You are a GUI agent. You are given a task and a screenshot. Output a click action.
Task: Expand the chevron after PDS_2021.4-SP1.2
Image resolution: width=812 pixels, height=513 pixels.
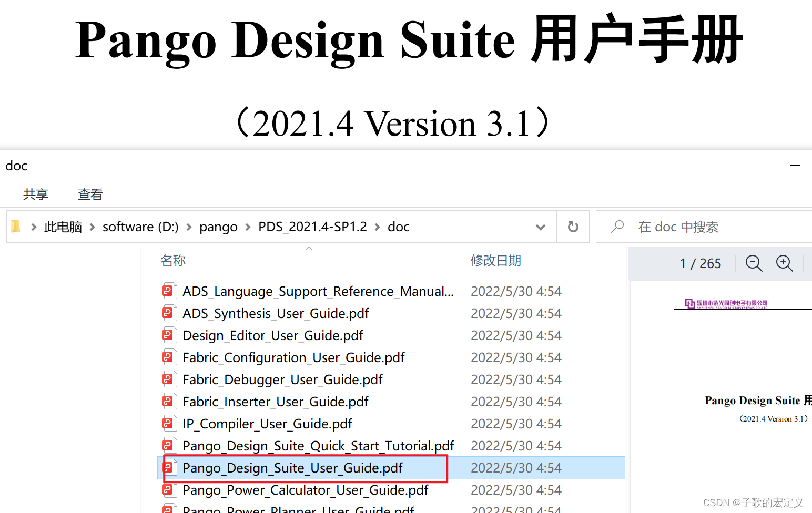(x=377, y=227)
